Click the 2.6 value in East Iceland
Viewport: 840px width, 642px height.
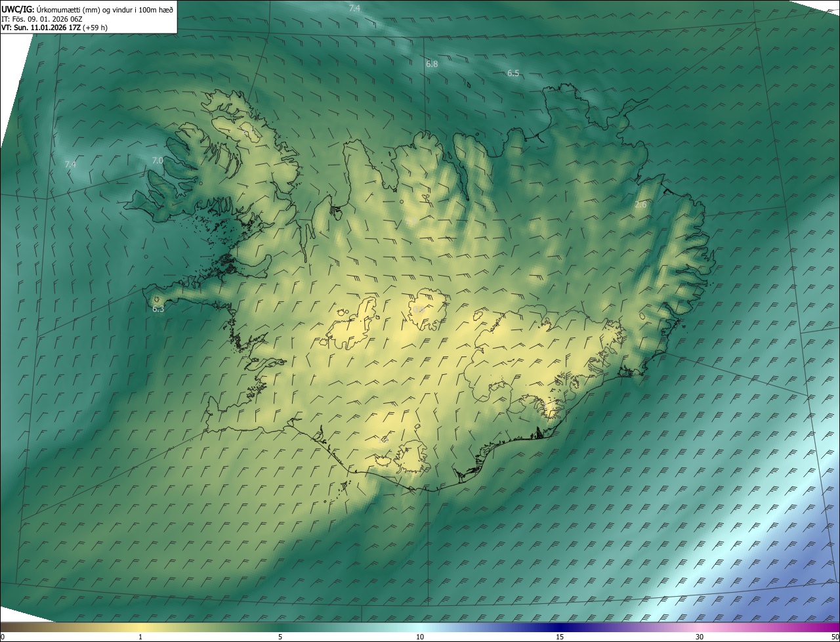[x=640, y=205]
